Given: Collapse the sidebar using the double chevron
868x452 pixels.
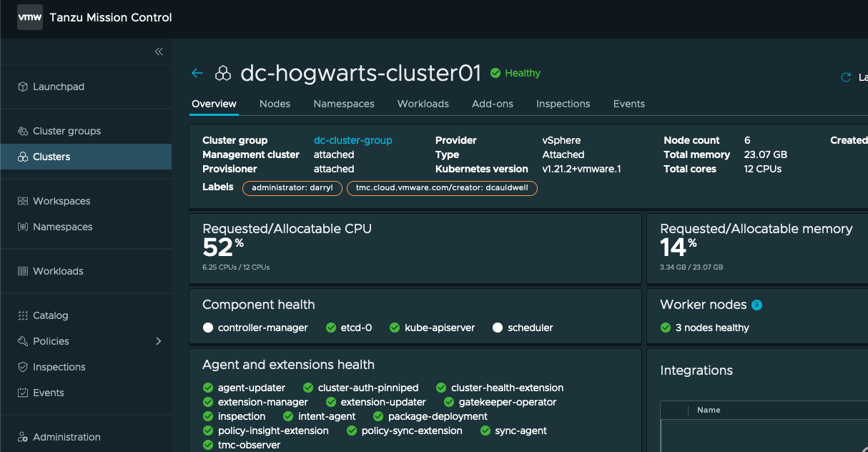Looking at the screenshot, I should (x=159, y=51).
